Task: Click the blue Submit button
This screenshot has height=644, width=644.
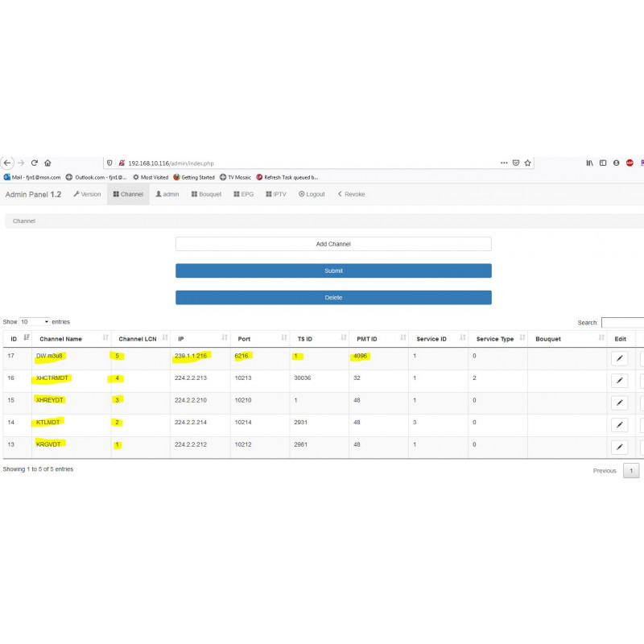Action: coord(333,270)
